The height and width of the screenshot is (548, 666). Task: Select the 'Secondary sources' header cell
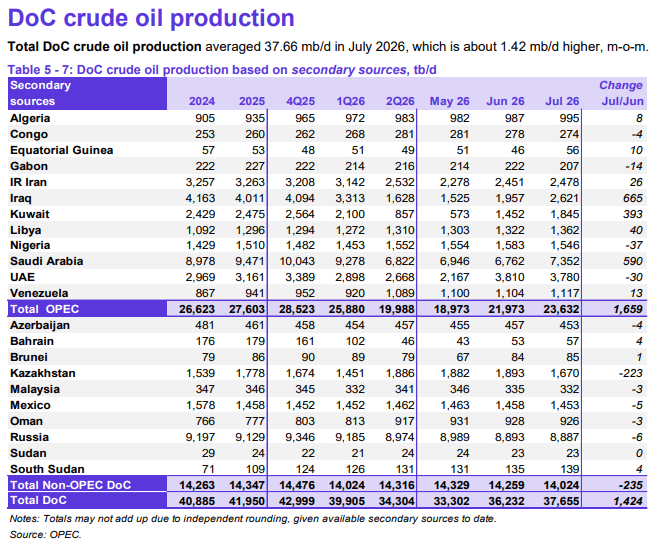(x=87, y=93)
